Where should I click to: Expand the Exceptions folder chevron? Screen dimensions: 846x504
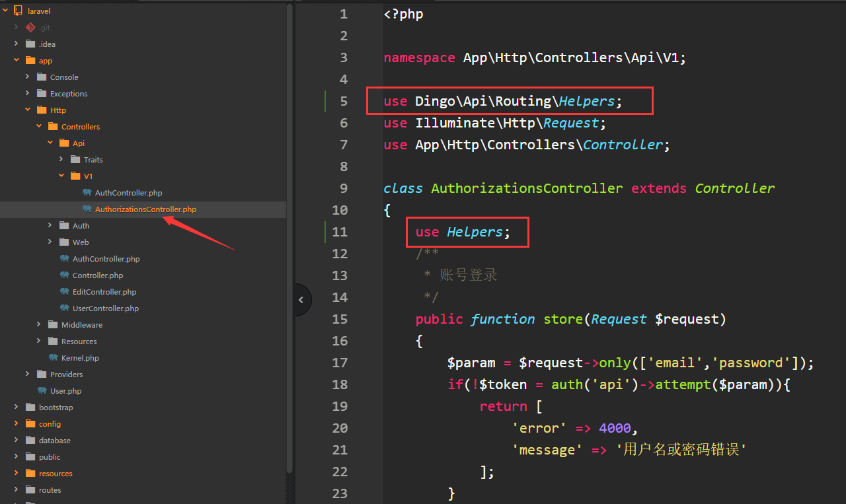click(27, 94)
